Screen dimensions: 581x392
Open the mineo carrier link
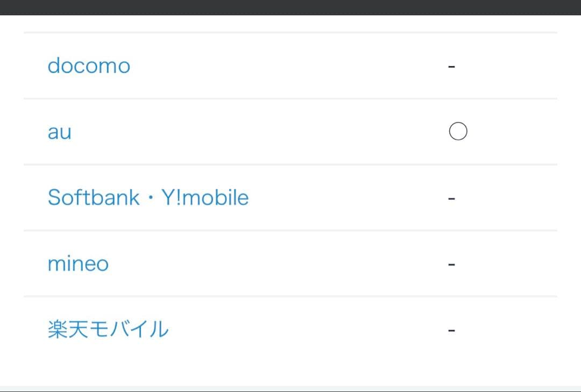tap(78, 264)
